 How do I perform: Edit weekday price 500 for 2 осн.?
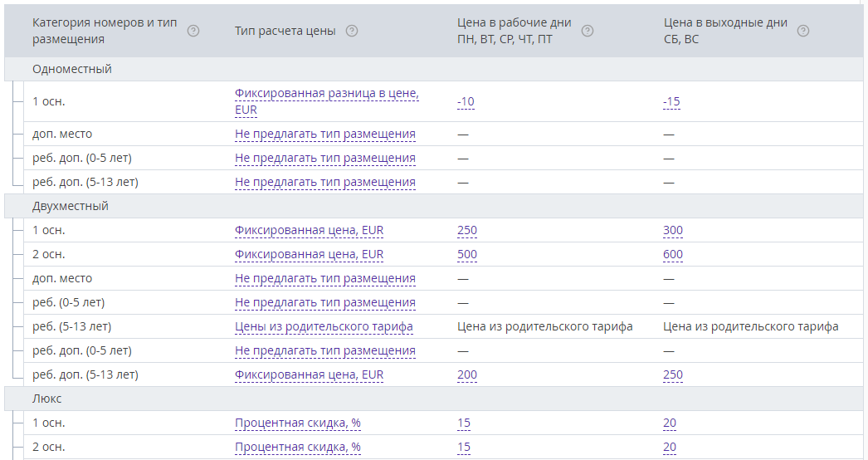[x=467, y=254]
